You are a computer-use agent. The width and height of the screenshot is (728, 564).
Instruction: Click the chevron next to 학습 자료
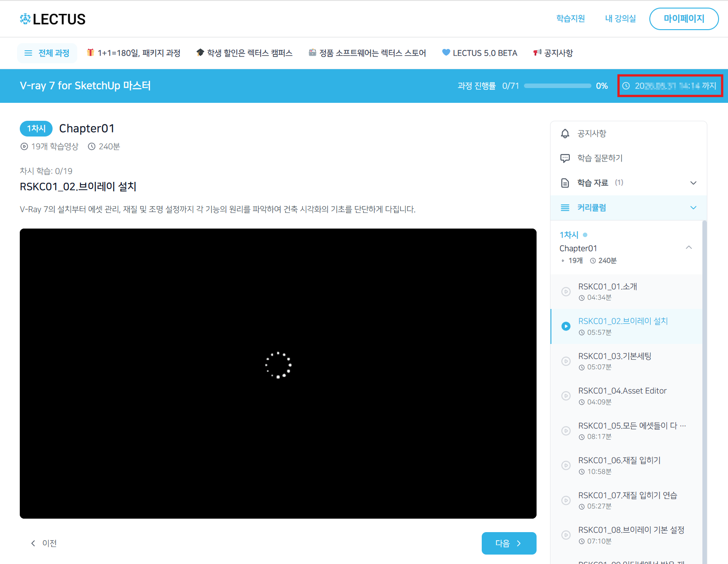[693, 183]
